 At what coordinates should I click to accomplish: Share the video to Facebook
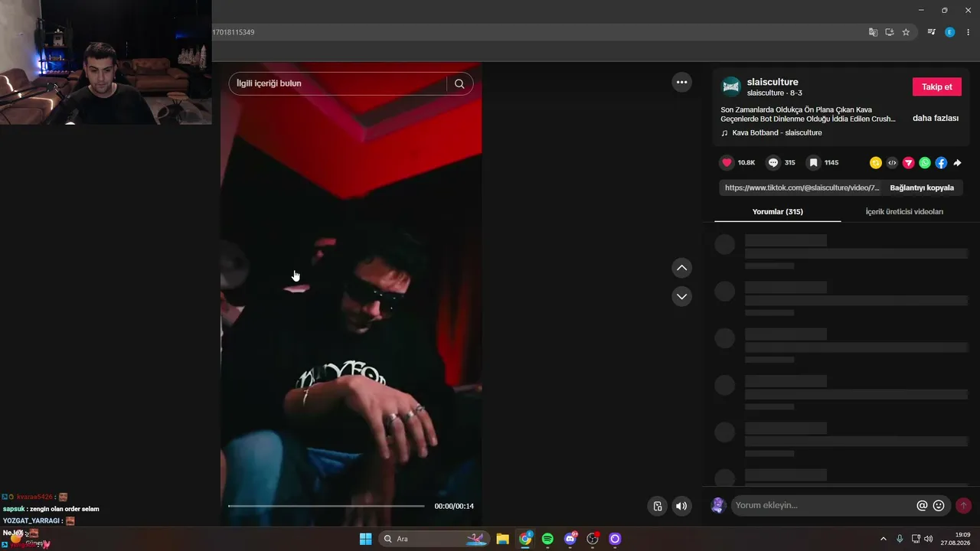click(x=941, y=163)
